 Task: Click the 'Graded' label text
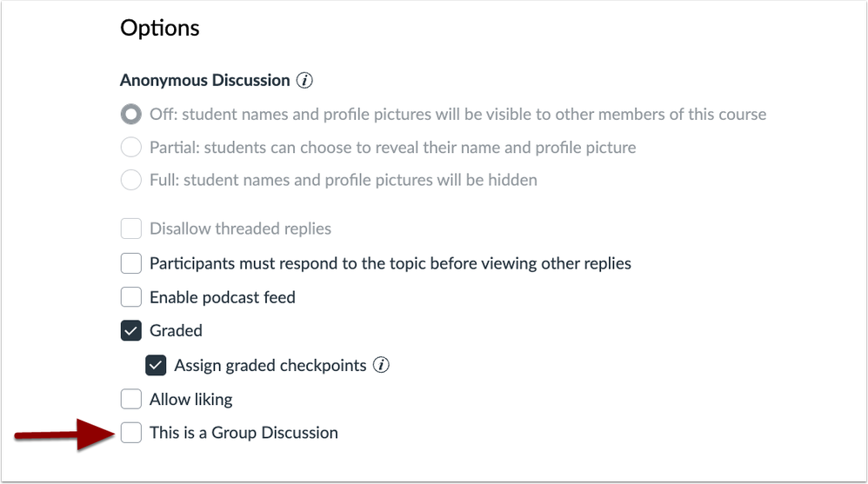(176, 331)
